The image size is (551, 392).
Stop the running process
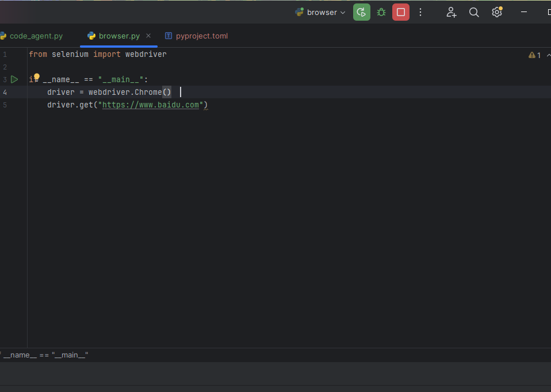click(401, 12)
